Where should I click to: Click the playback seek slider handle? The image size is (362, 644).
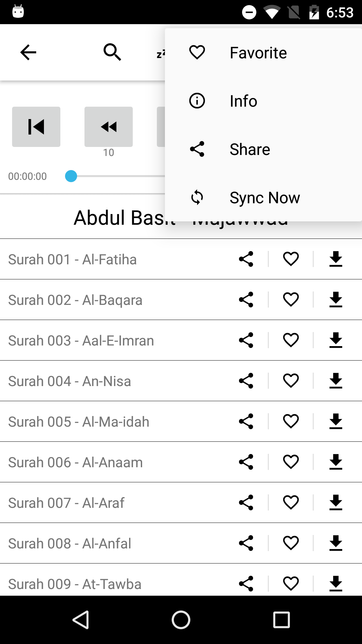71,176
